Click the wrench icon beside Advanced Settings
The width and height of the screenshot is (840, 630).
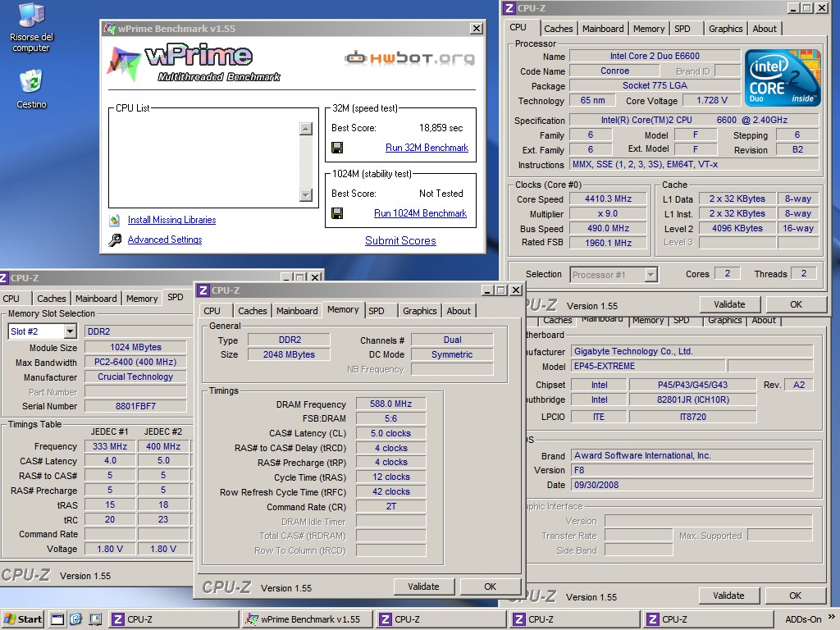[x=115, y=240]
